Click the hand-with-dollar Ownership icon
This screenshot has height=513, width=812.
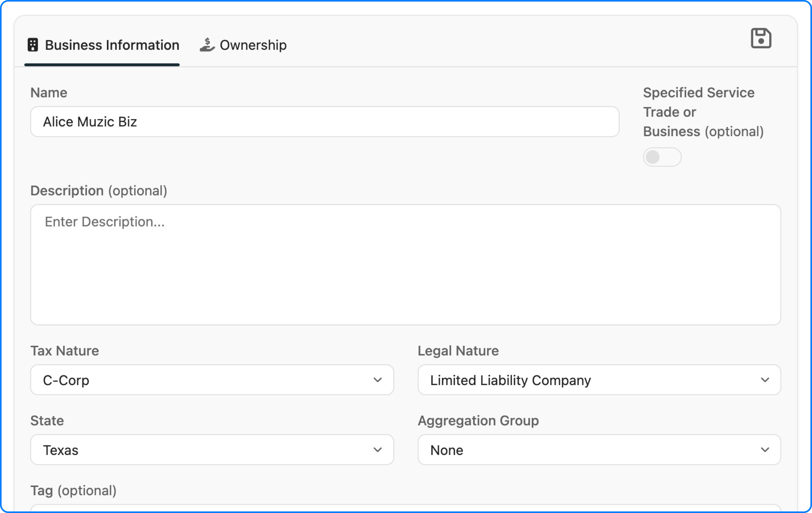tap(207, 45)
